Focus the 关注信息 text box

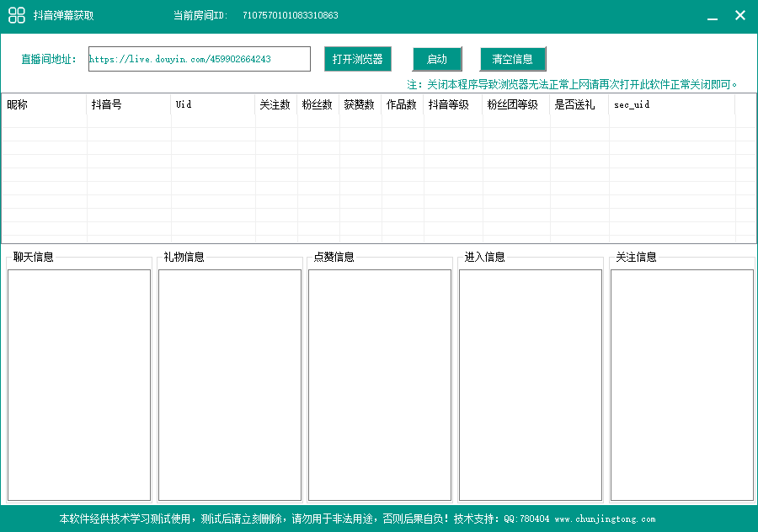pyautogui.click(x=682, y=385)
